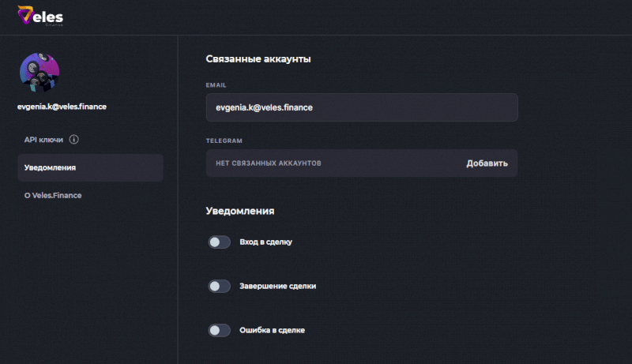
Task: Click the TELEGRAM field label
Action: click(x=224, y=141)
